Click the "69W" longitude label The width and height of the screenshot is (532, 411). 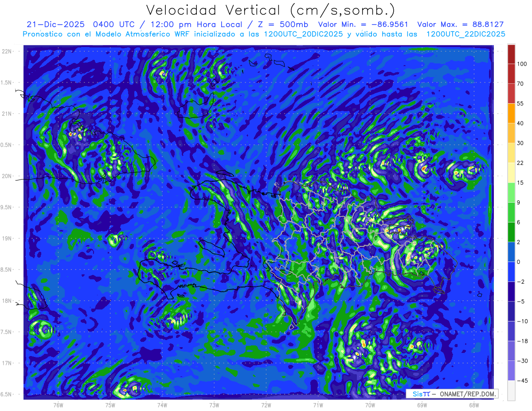click(x=422, y=405)
